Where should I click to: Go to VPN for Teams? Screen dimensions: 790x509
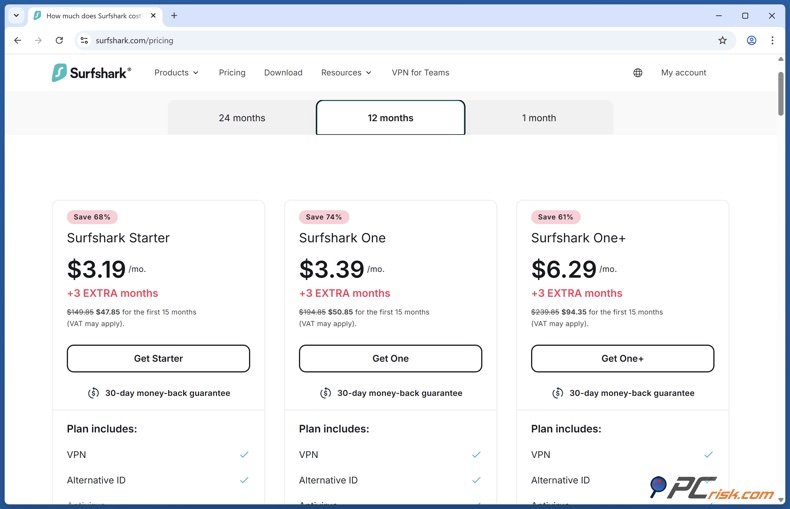[x=420, y=73]
